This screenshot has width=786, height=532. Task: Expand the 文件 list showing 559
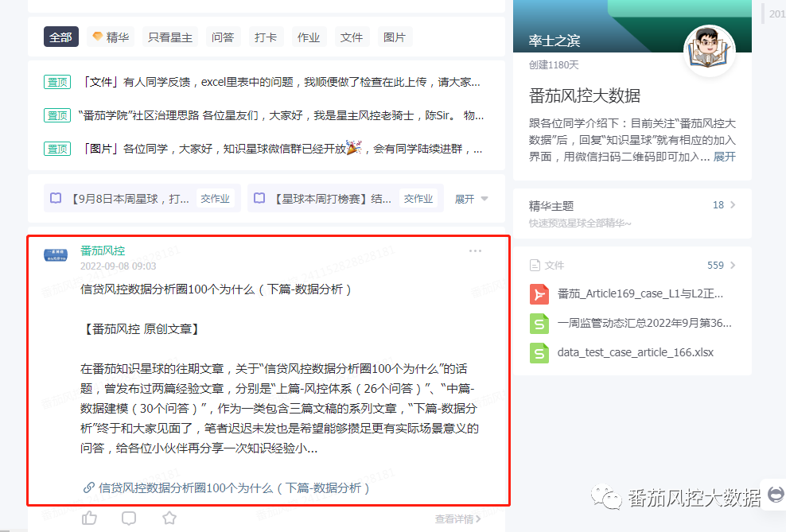pos(733,265)
